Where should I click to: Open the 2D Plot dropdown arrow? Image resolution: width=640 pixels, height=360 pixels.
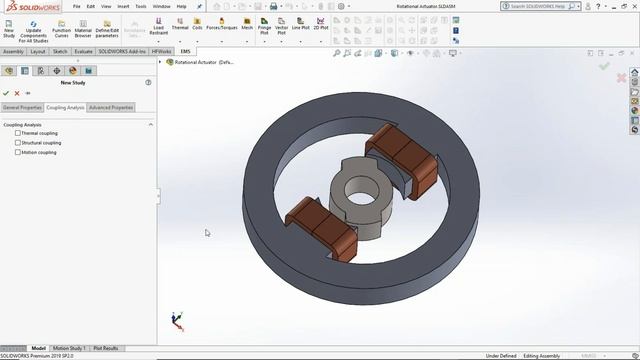point(321,41)
